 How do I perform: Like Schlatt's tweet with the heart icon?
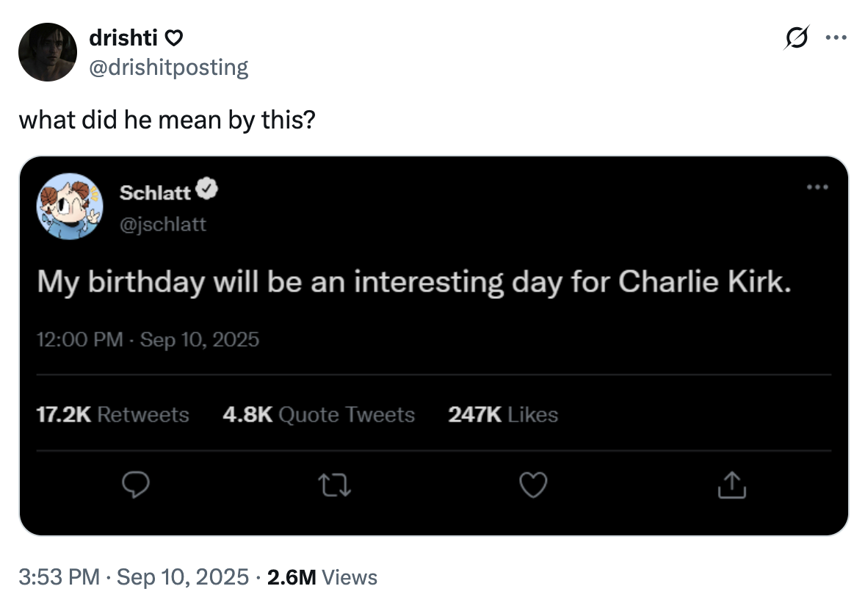[x=534, y=485]
